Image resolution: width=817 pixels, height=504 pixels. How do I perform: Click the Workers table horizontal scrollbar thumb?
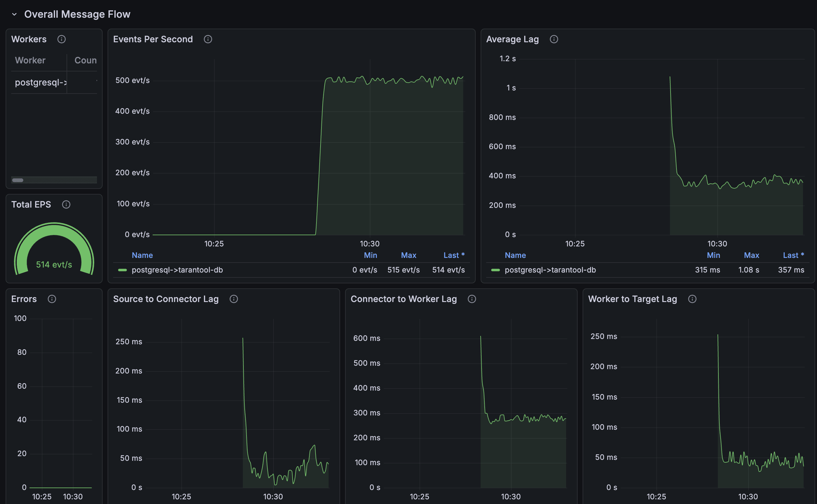click(x=18, y=180)
